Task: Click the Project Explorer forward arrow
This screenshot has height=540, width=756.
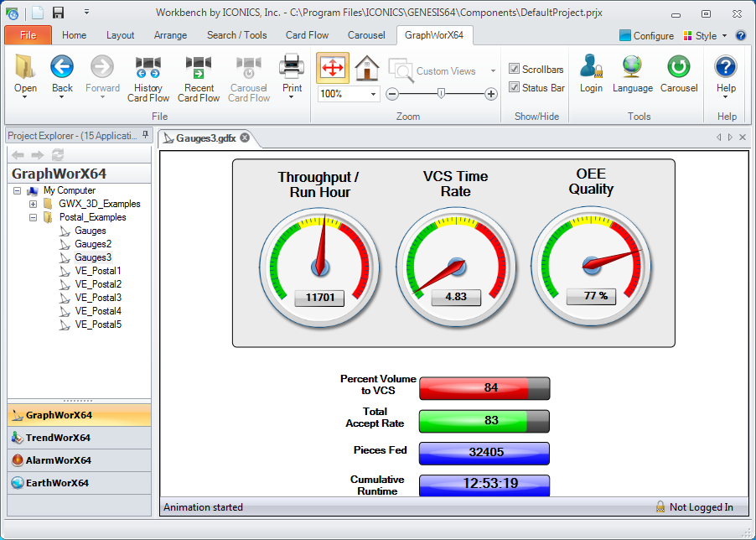Action: (38, 155)
